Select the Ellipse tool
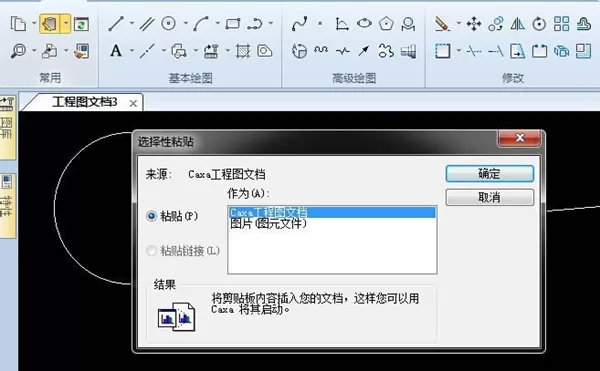Image resolution: width=600 pixels, height=371 pixels. [364, 24]
